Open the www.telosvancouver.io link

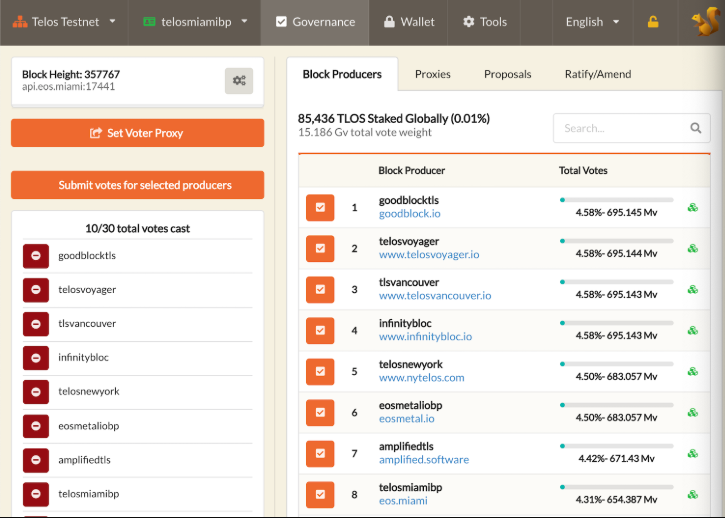tap(435, 296)
